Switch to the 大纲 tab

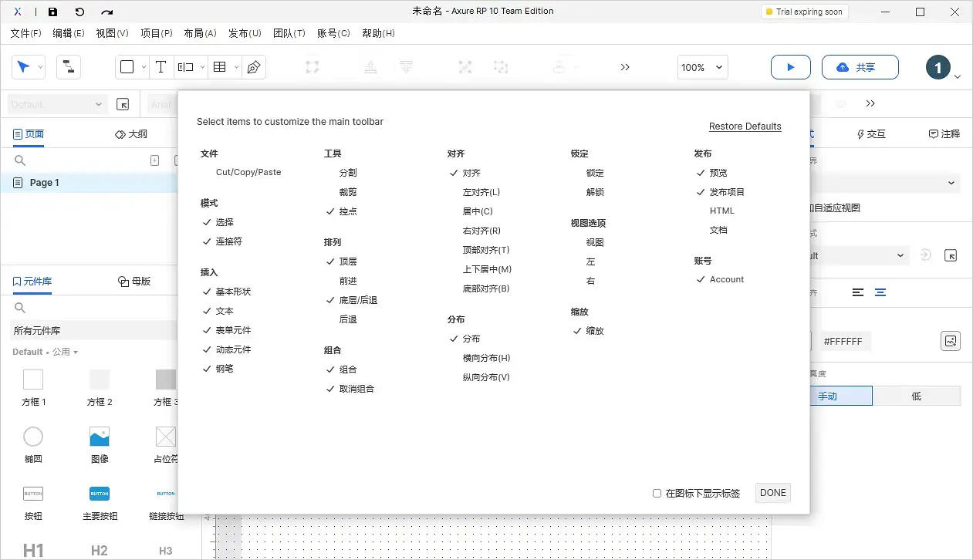coord(130,133)
